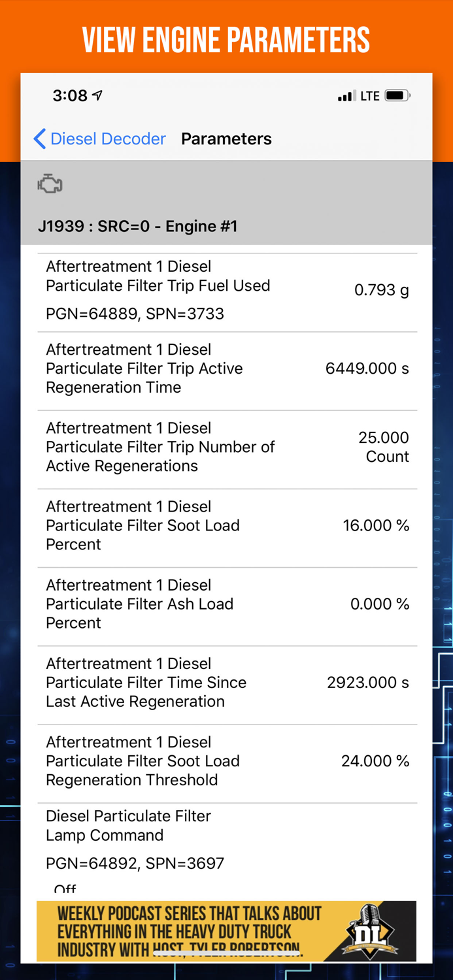453x980 pixels.
Task: Select the Soot Load Percent parameter
Action: [226, 525]
